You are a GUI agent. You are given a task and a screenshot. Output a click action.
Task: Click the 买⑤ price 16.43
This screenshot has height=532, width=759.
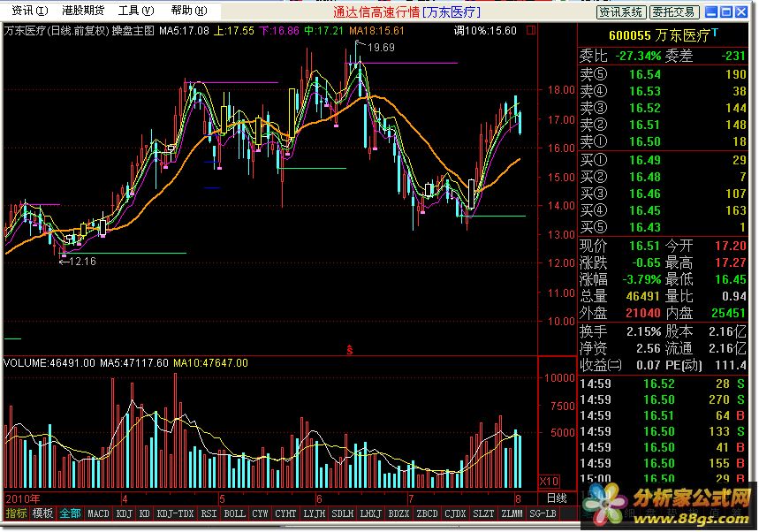pyautogui.click(x=645, y=227)
